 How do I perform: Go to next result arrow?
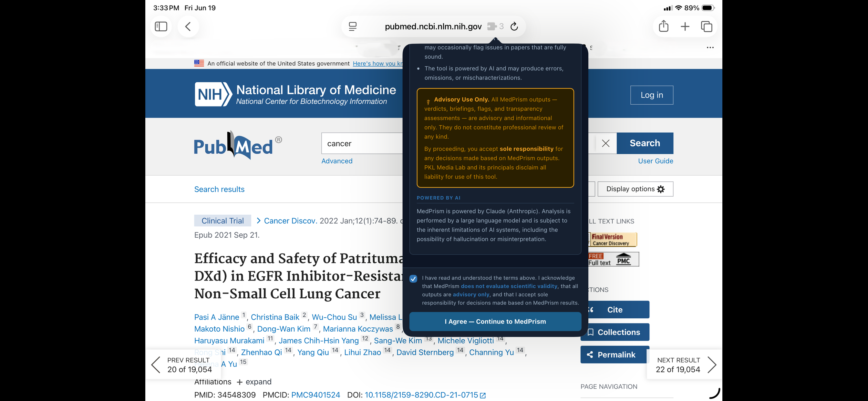pos(712,365)
